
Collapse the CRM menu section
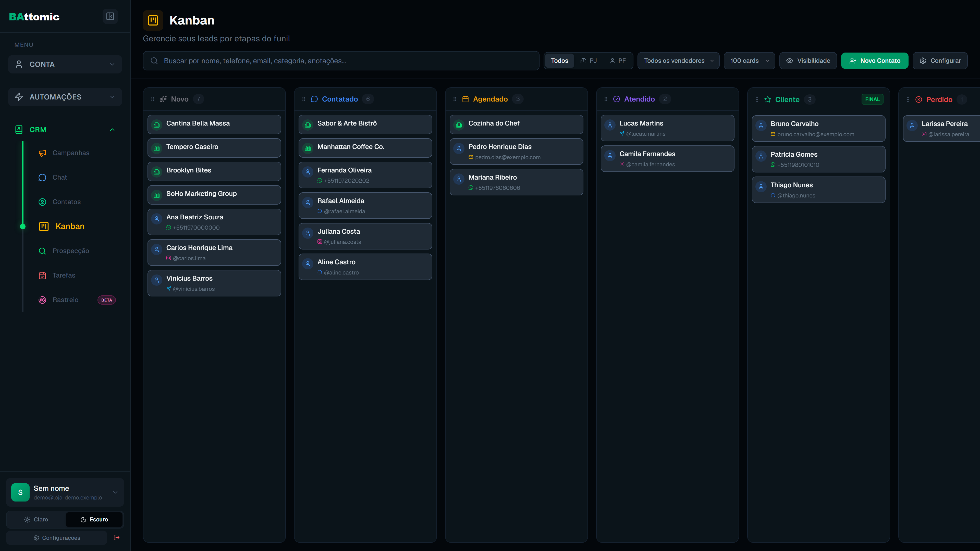[x=65, y=130]
